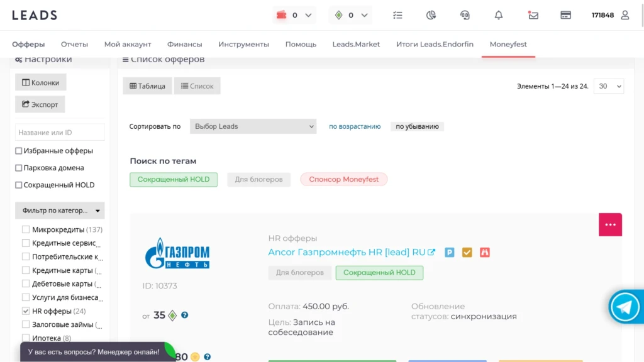Open the pie chart statistics icon
Screen dimensions: 644x362
tap(431, 15)
